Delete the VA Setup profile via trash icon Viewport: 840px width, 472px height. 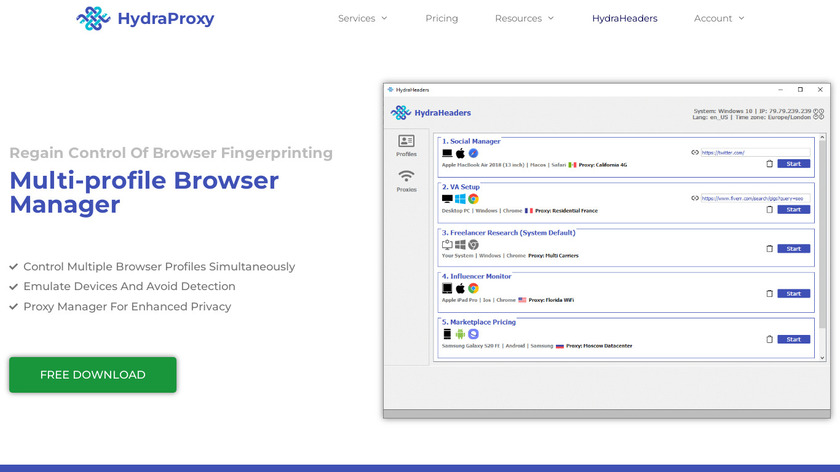[x=769, y=209]
